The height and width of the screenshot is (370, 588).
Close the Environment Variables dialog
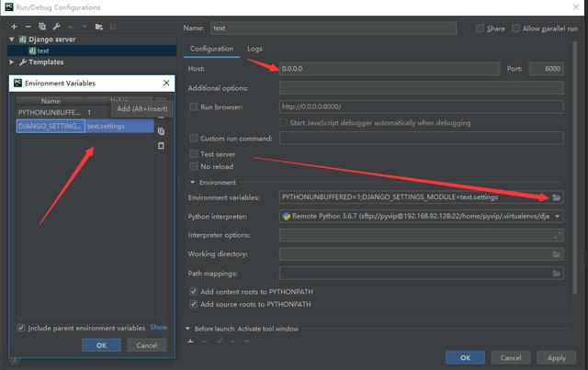(166, 83)
